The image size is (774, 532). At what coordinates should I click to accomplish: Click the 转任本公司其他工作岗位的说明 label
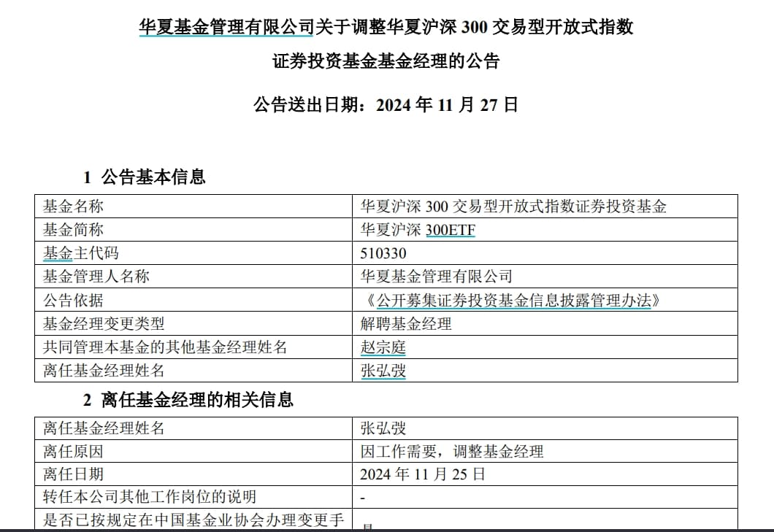[x=150, y=497]
